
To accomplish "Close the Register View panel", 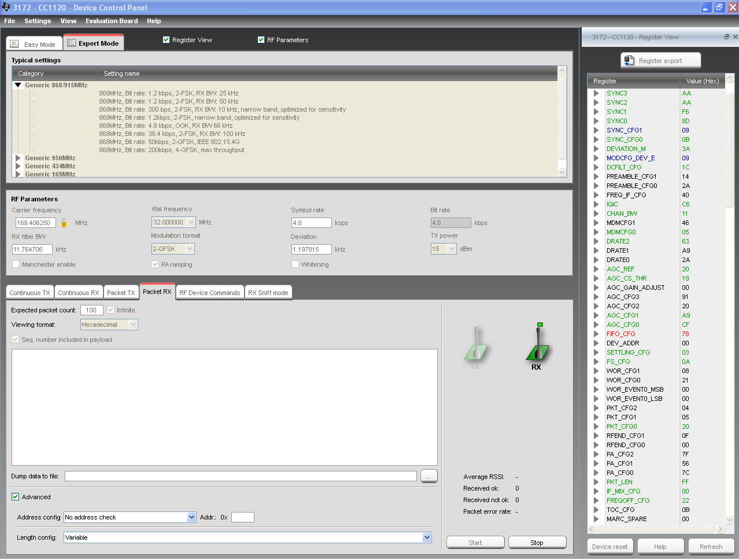I will pyautogui.click(x=735, y=37).
